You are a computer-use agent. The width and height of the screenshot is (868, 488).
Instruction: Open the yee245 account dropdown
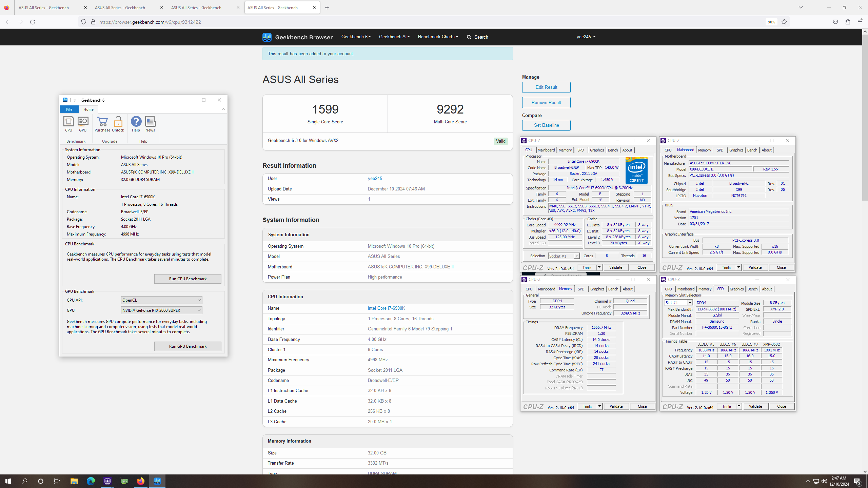pyautogui.click(x=586, y=37)
